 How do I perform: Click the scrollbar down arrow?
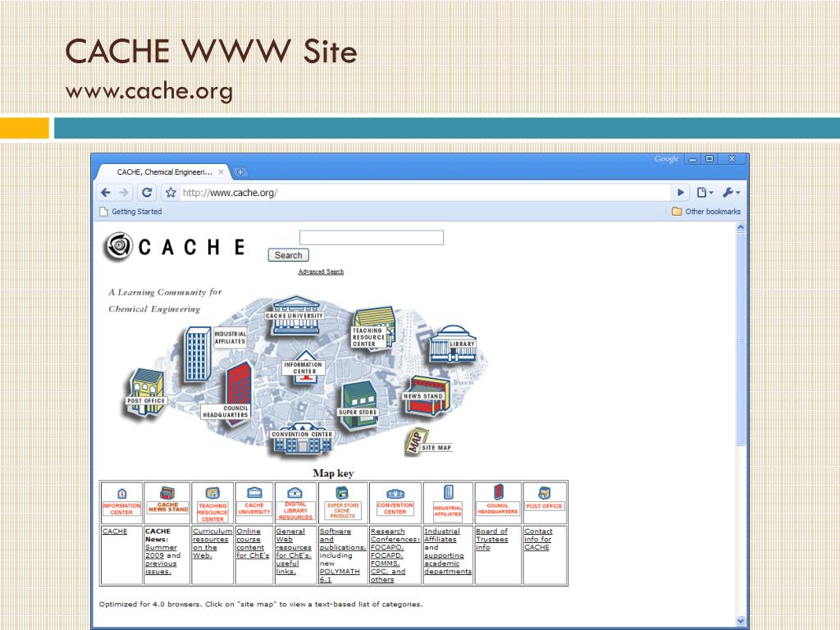pyautogui.click(x=741, y=621)
